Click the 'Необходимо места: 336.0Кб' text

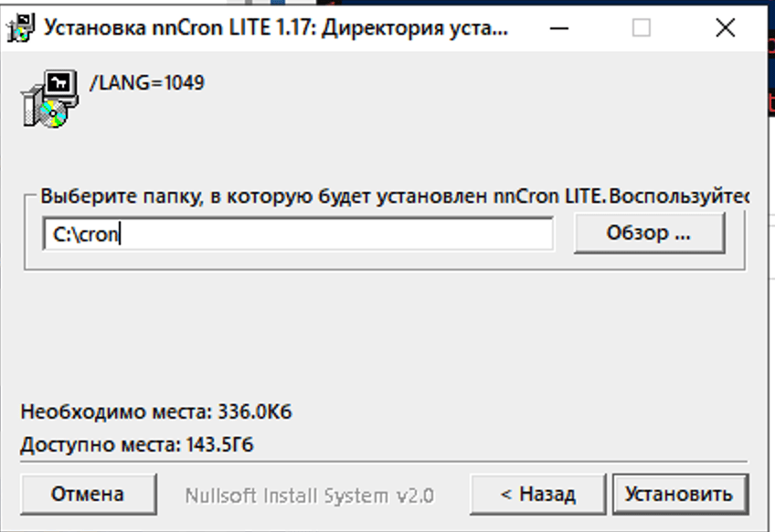click(156, 412)
